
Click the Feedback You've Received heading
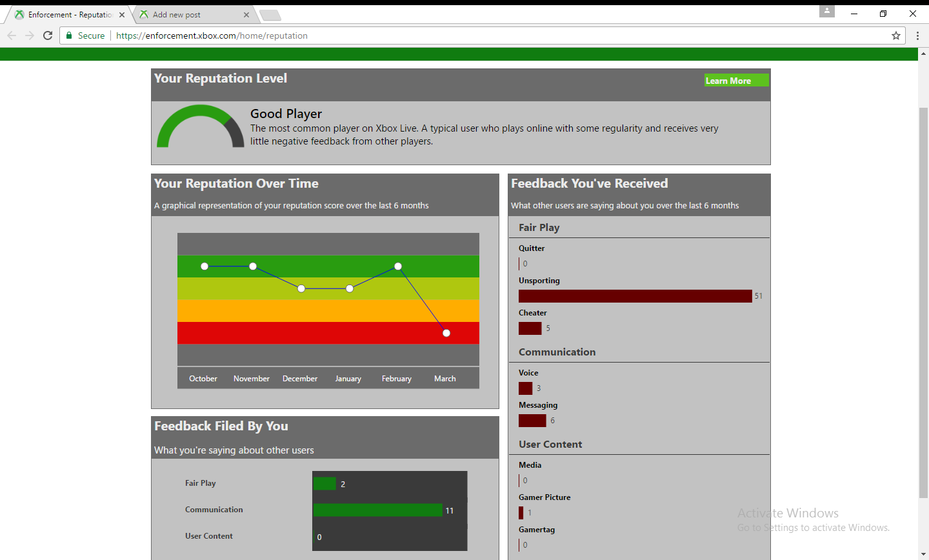coord(590,184)
